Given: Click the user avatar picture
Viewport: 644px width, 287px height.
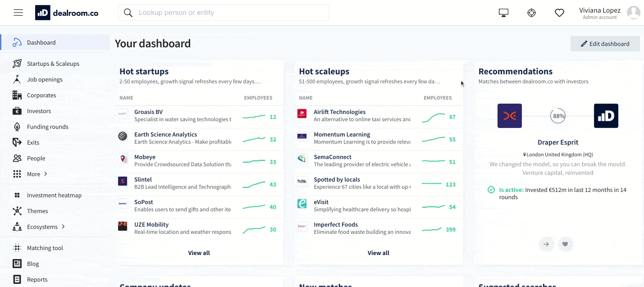Looking at the screenshot, I should tap(634, 13).
